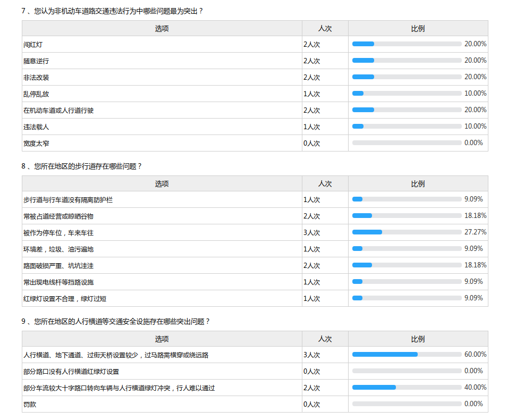Click the 宽度太窄 empty progress bar
This screenshot has height=420, width=507.
coord(407,143)
